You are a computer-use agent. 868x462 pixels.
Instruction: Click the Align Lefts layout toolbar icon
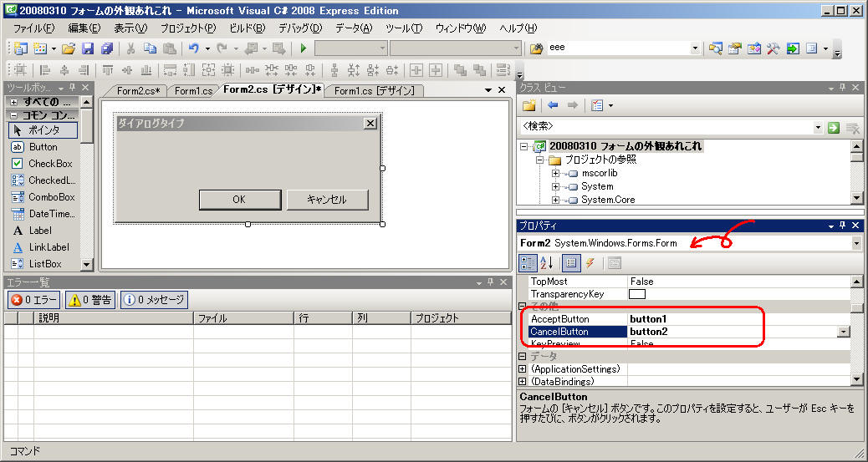(44, 71)
